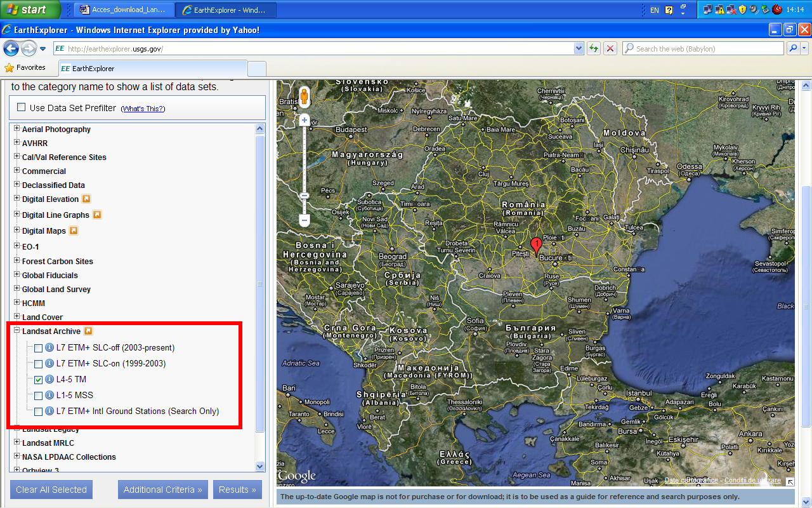Viewport: 812px width, 508px height.
Task: Collapse the Landsat Archive category
Action: click(x=17, y=331)
